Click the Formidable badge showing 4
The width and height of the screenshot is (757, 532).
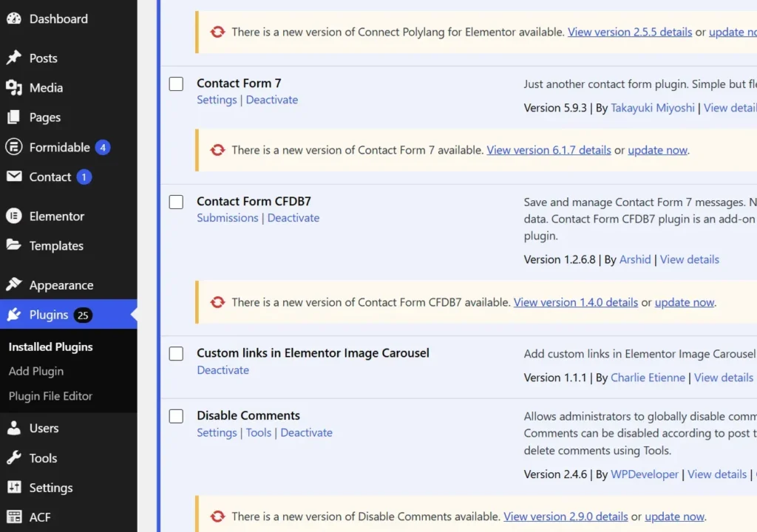[x=102, y=147]
